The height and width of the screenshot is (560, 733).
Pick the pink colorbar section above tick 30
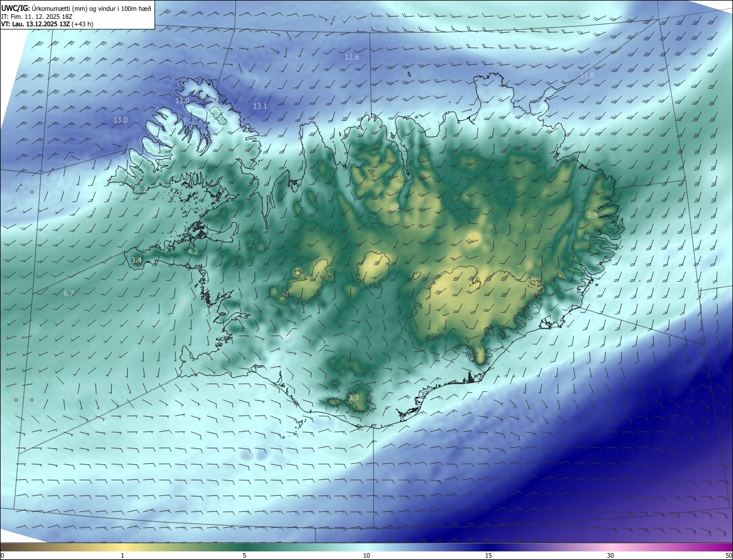(x=610, y=547)
